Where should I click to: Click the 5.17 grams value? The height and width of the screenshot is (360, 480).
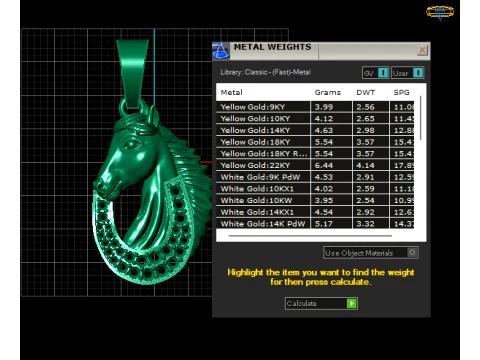click(x=324, y=224)
